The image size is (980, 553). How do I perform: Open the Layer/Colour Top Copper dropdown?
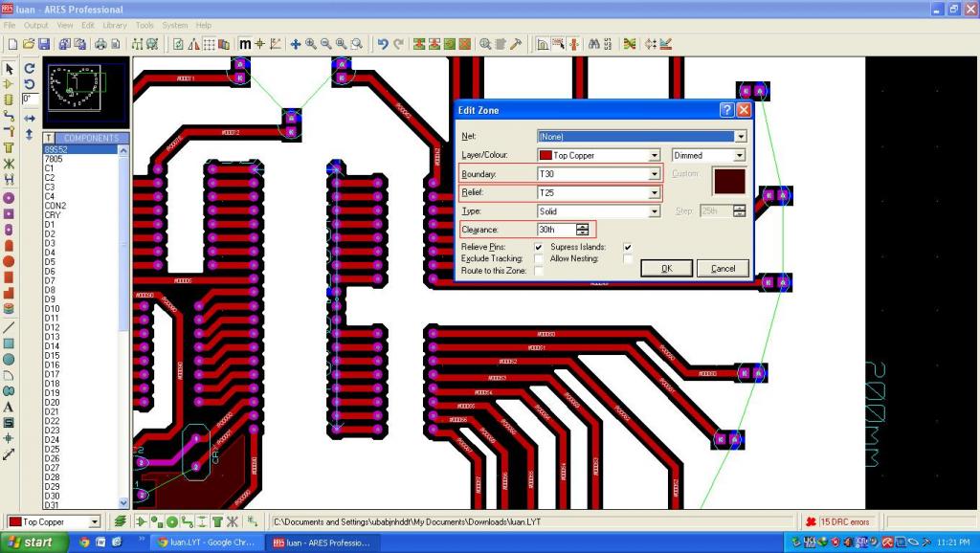click(x=654, y=155)
